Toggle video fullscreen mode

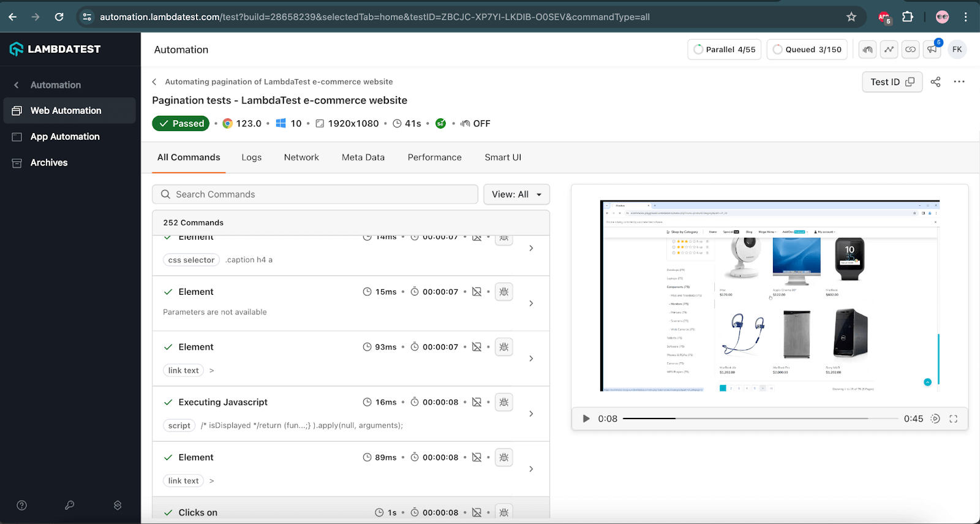pos(953,419)
